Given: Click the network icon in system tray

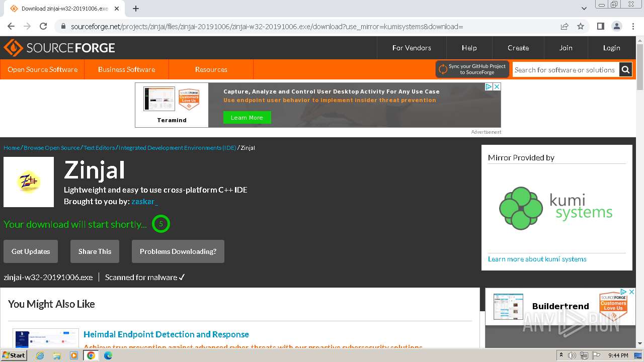Looking at the screenshot, I should click(x=584, y=355).
